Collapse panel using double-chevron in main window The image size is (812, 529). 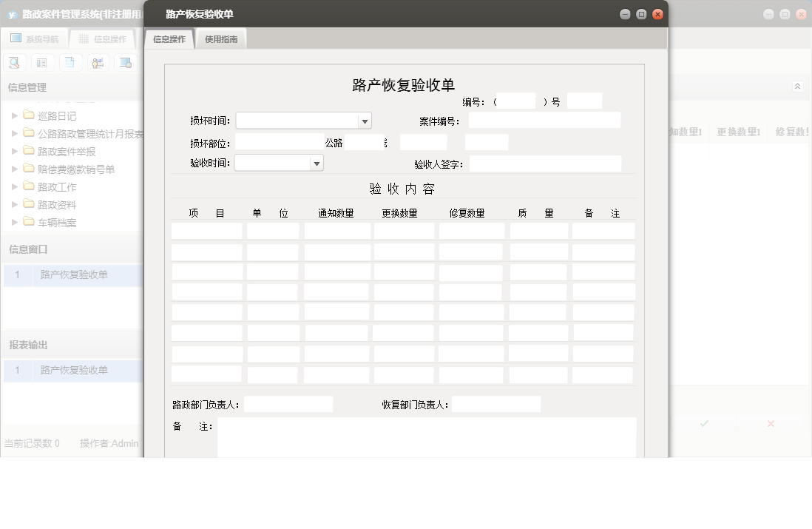[x=797, y=87]
